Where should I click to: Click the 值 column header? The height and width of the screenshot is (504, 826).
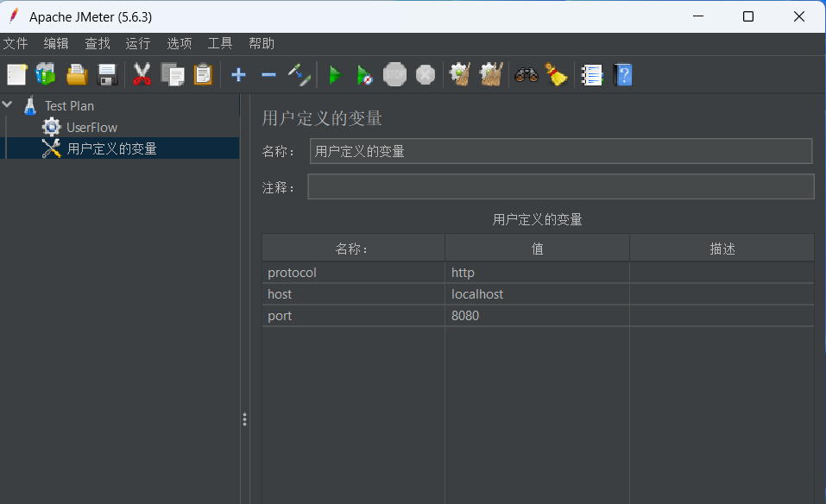[538, 248]
